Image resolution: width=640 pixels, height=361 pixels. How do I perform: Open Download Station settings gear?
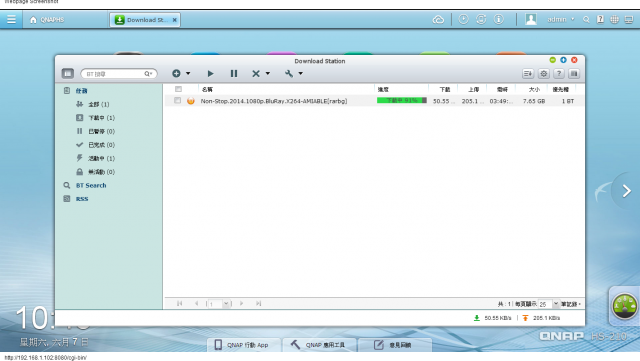544,74
